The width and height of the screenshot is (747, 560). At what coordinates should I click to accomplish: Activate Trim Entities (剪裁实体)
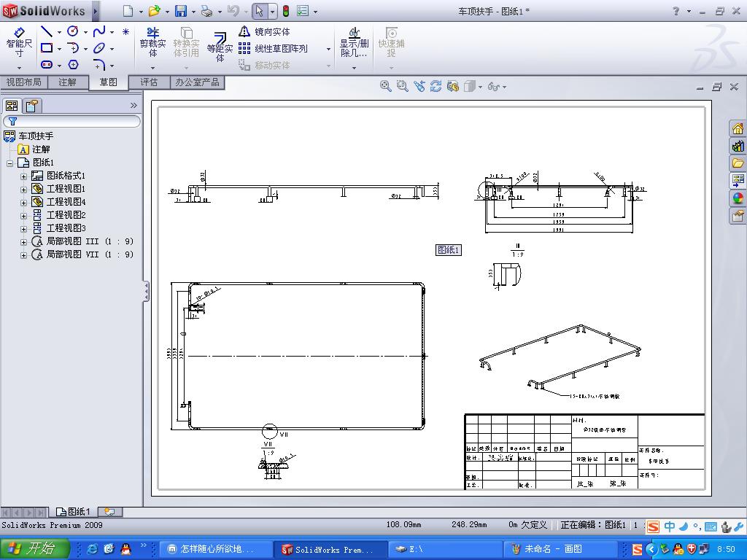tap(152, 42)
